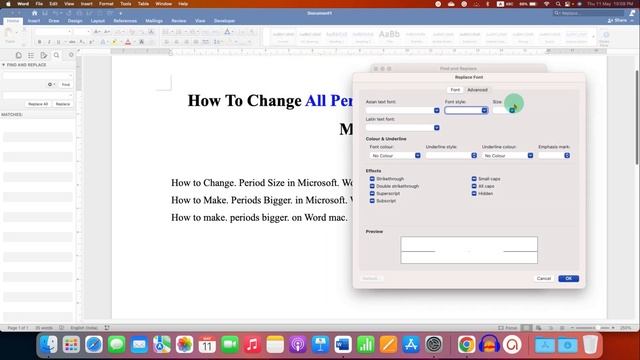Viewport: 640px width, 360px height.
Task: Expand the Asian text font dropdown
Action: pyautogui.click(x=437, y=110)
